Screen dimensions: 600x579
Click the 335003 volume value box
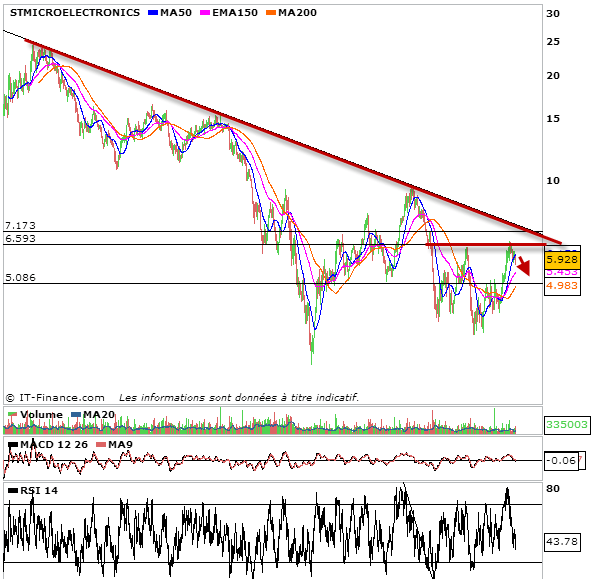567,426
